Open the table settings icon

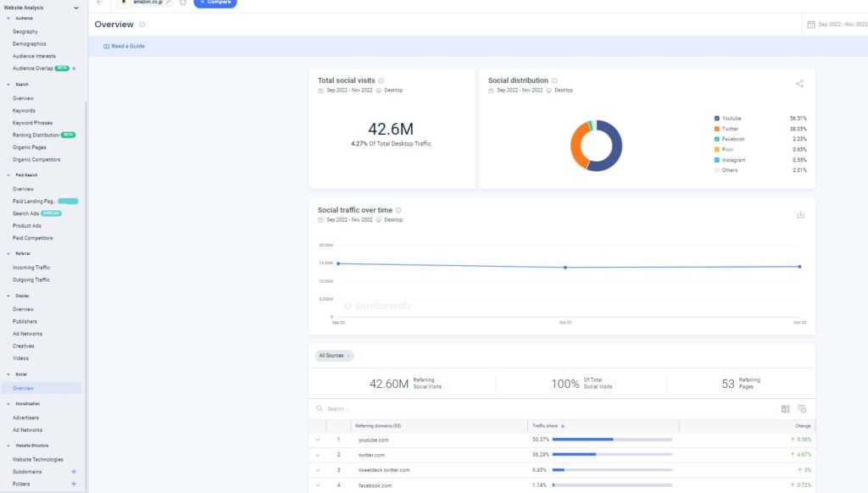click(x=802, y=409)
